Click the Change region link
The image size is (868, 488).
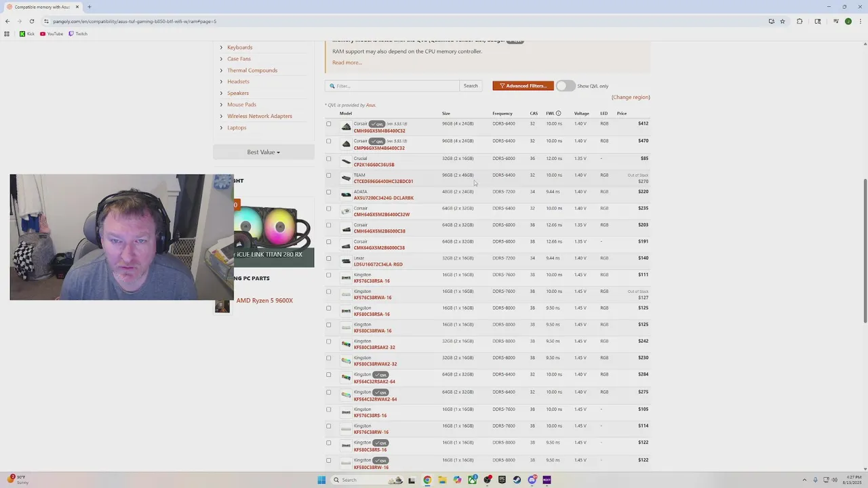pyautogui.click(x=631, y=97)
